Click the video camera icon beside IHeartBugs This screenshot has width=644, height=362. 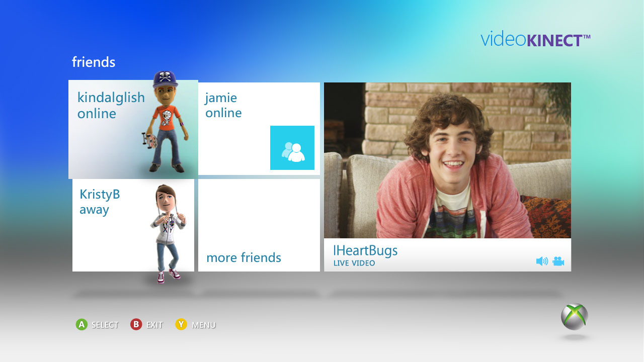coord(558,261)
